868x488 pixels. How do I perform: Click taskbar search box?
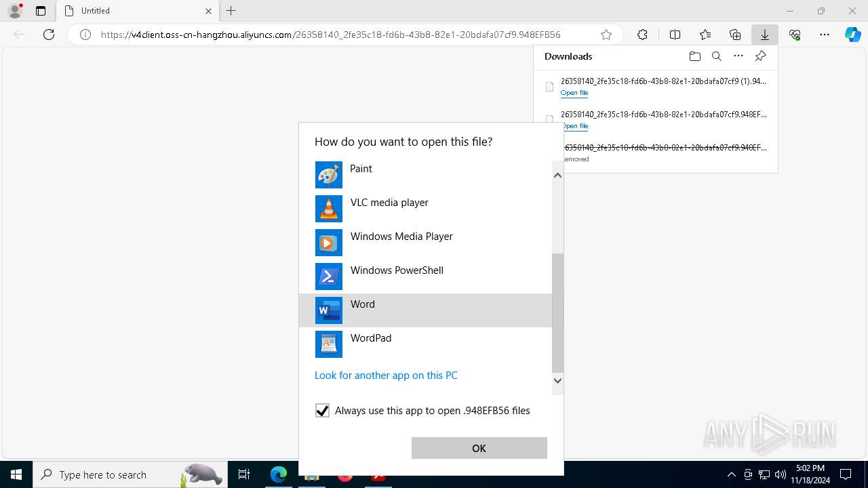click(x=129, y=474)
